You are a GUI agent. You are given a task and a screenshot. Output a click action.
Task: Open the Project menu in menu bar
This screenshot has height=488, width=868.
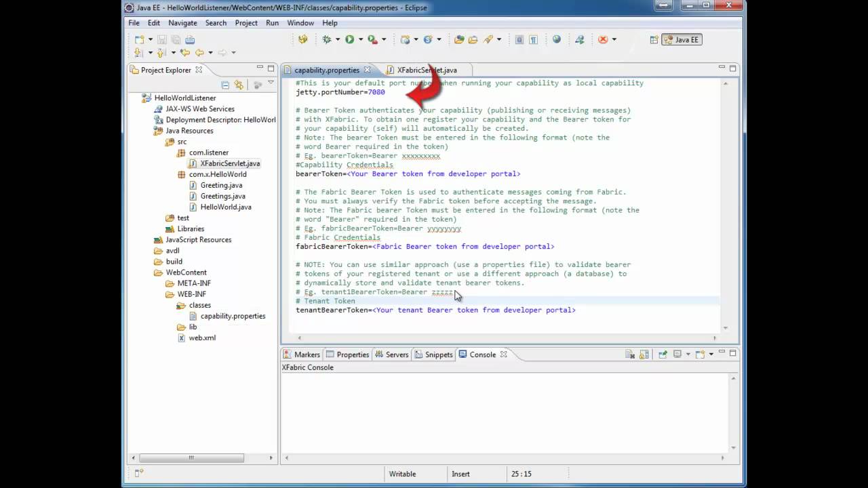pos(246,22)
